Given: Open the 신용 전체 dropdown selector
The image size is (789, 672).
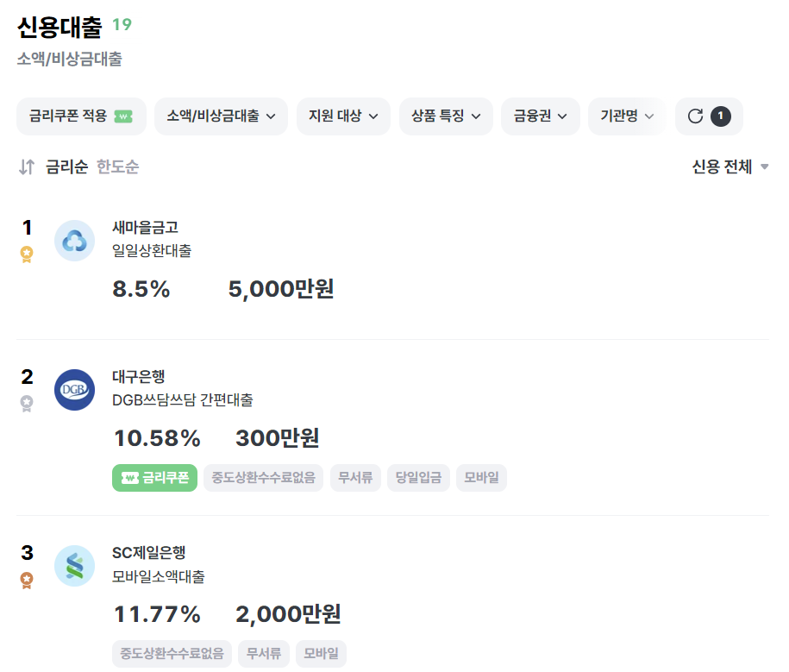Looking at the screenshot, I should coord(730,167).
